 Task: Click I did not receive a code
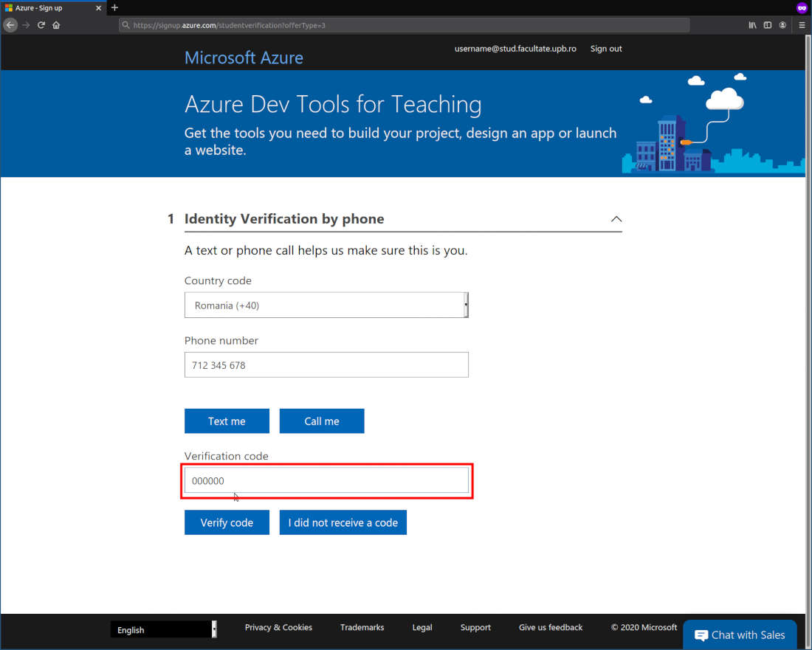[343, 522]
